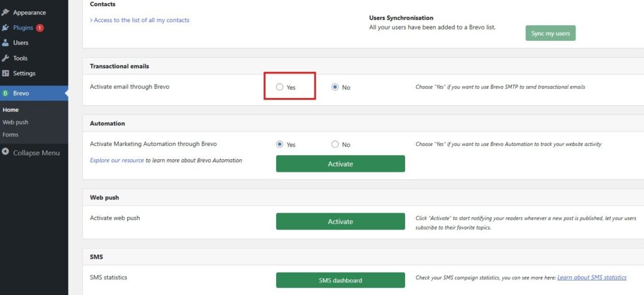Click the green Brevo logo icon
The image size is (644, 295).
(x=6, y=93)
